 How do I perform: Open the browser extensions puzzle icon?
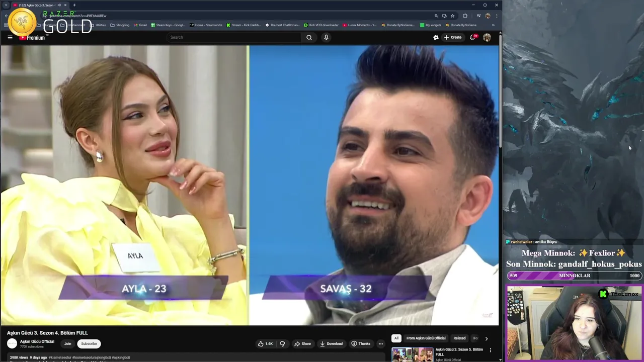click(465, 16)
